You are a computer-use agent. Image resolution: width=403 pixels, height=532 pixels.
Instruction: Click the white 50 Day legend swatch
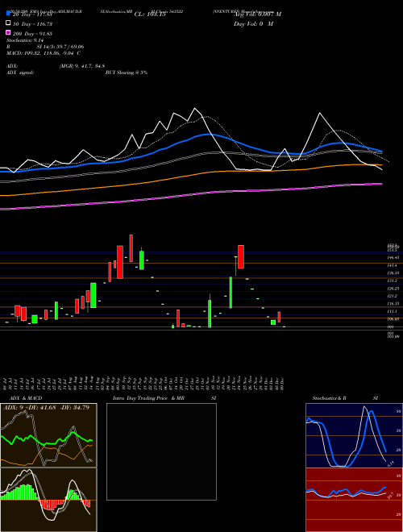[8, 23]
